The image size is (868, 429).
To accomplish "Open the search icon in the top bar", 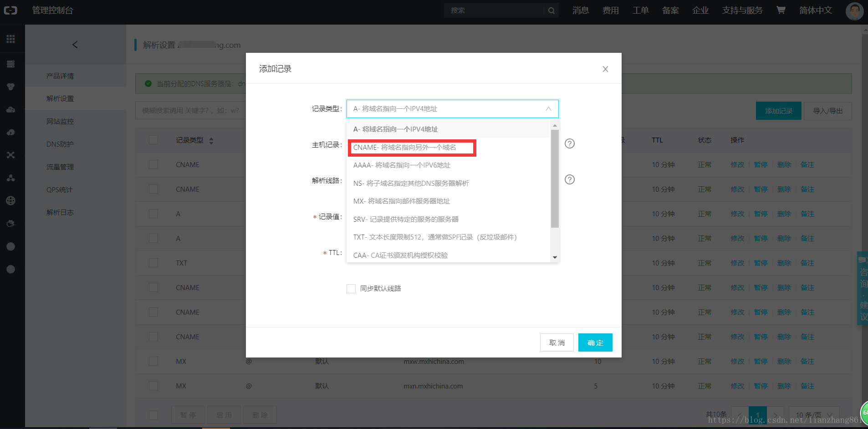I will pos(551,10).
